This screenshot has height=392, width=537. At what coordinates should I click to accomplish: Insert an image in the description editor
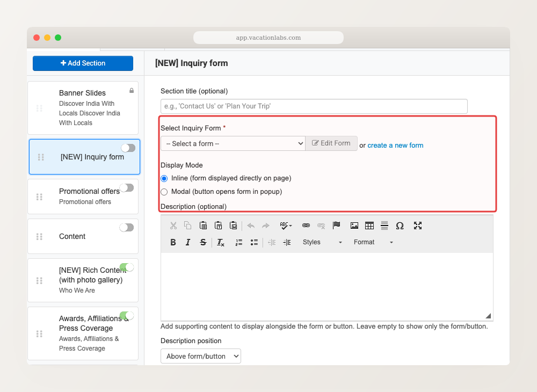(354, 226)
